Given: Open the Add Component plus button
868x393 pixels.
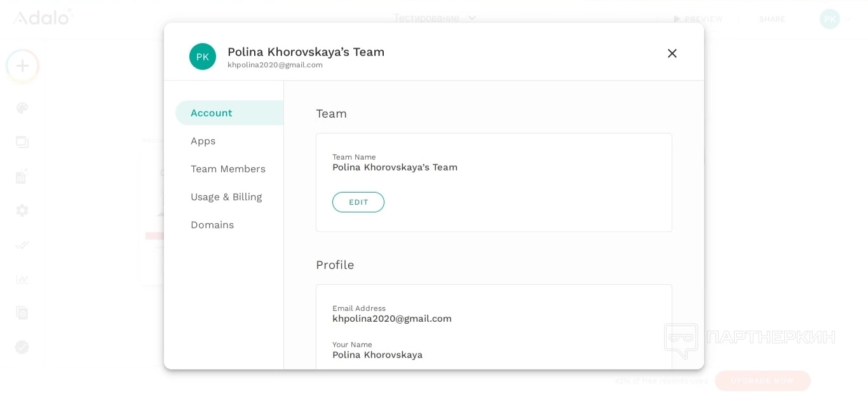Looking at the screenshot, I should (22, 65).
